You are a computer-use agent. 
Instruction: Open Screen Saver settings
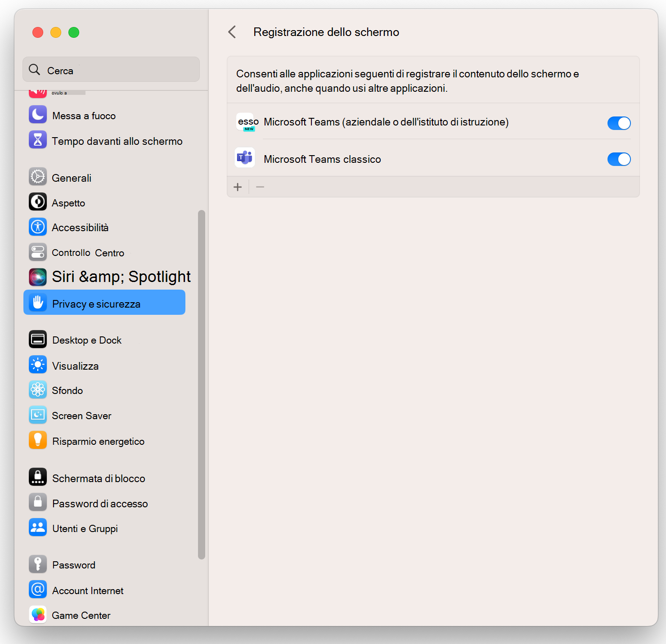81,415
